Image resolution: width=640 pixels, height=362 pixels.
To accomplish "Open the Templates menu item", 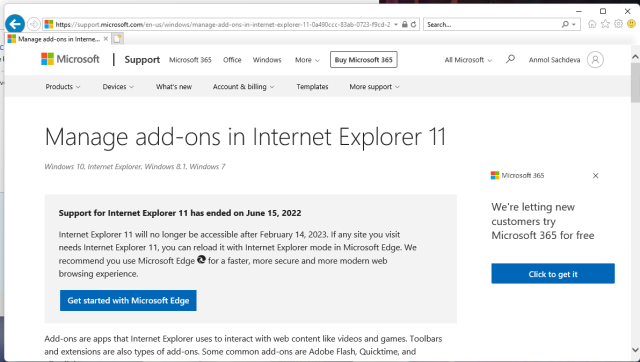I will (312, 87).
